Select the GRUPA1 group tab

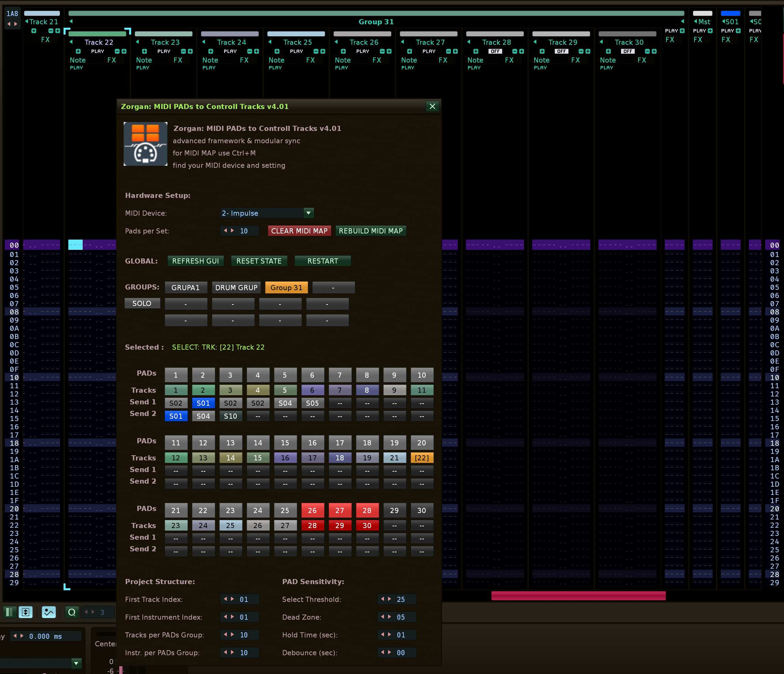(x=185, y=287)
